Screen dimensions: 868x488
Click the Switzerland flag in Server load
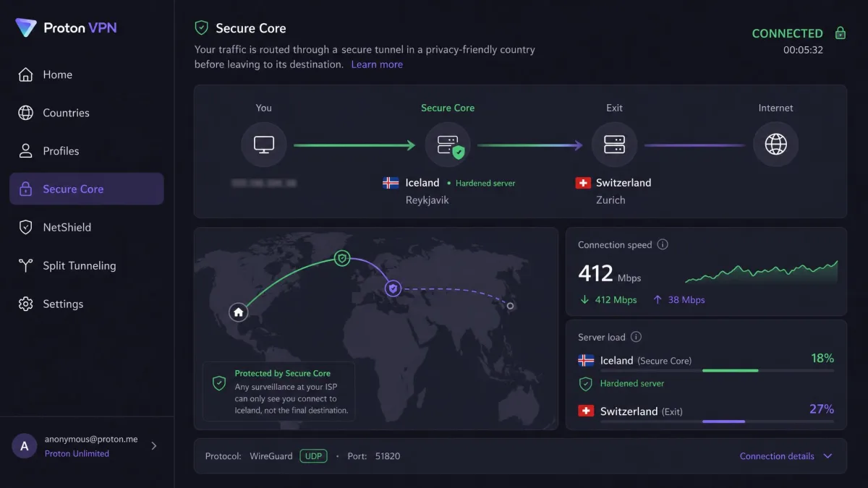click(x=586, y=411)
